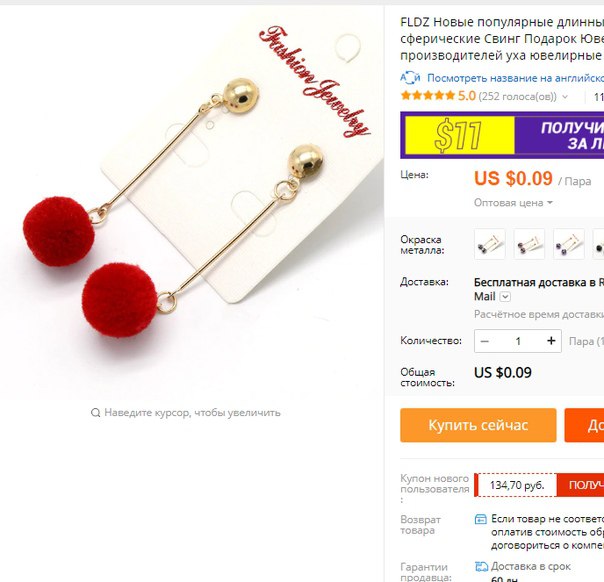Click the orange add-to-cart button

584,425
